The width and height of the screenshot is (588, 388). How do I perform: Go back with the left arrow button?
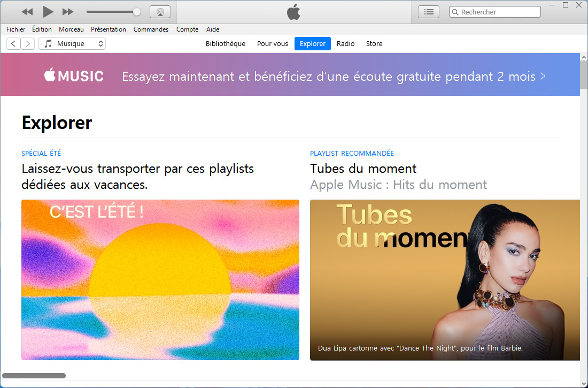point(13,43)
